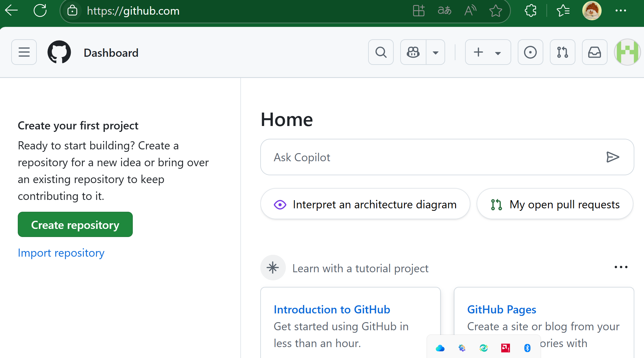Open the Import repository link
The image size is (644, 358).
[x=61, y=253]
